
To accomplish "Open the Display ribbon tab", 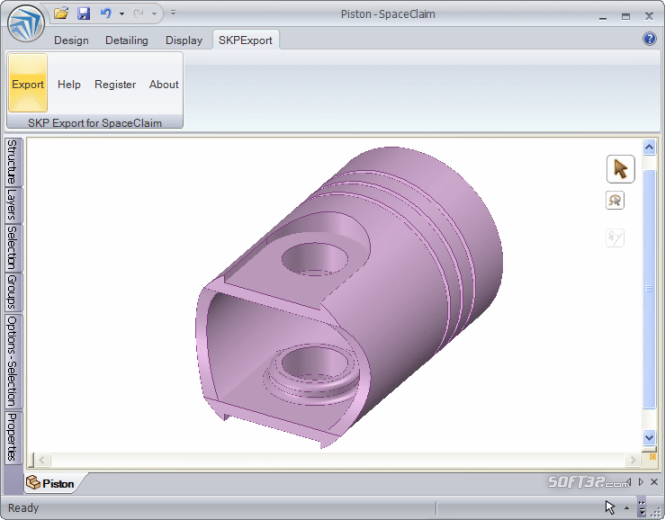I will (184, 40).
